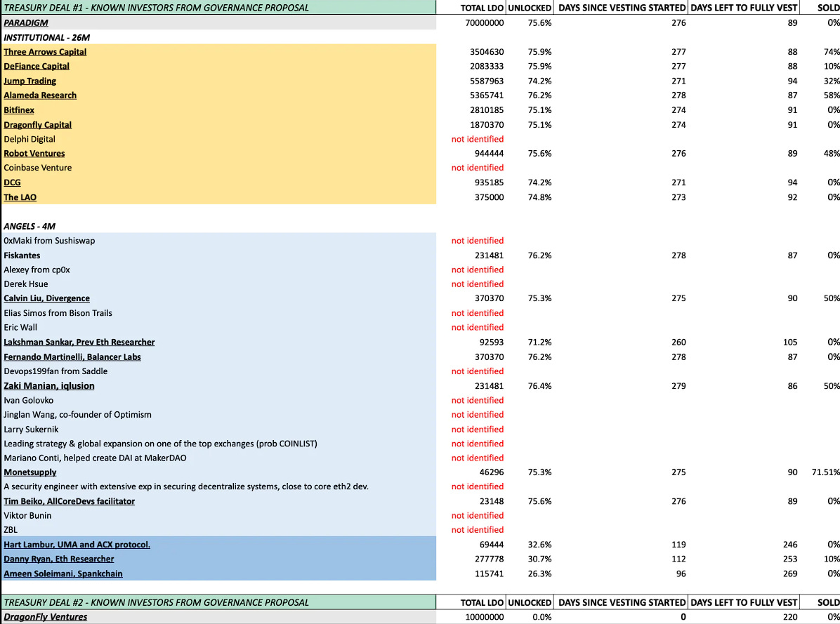
Task: Select the Ivan Golovko cell
Action: point(28,400)
